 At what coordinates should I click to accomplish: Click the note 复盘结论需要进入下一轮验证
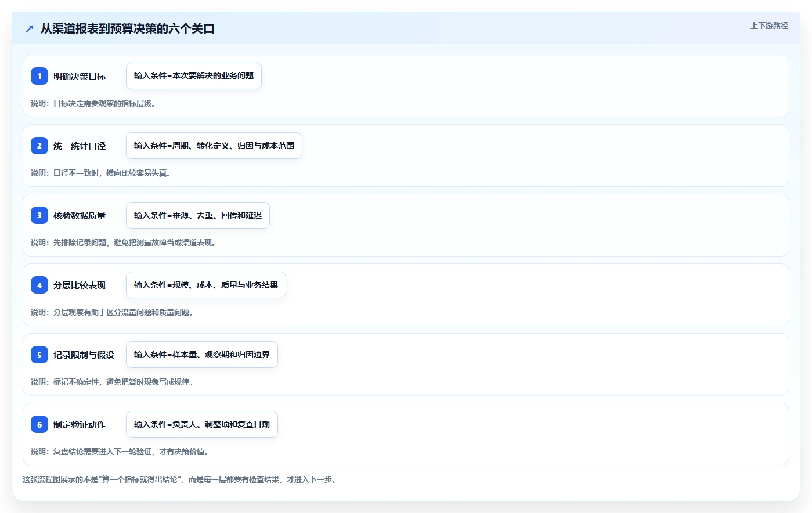pyautogui.click(x=120, y=451)
